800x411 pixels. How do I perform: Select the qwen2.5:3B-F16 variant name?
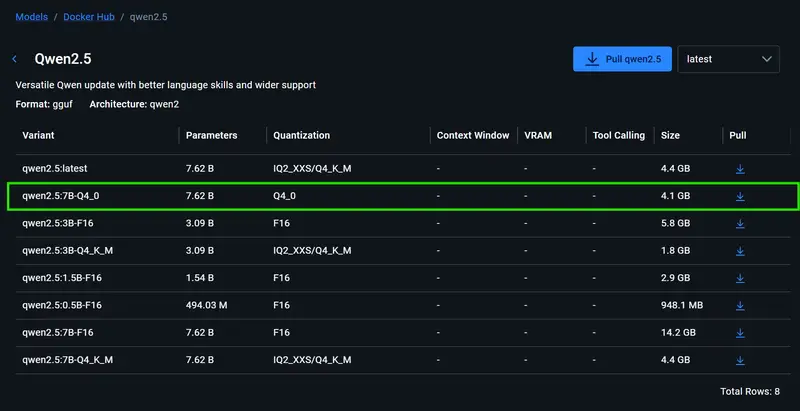pos(58,223)
